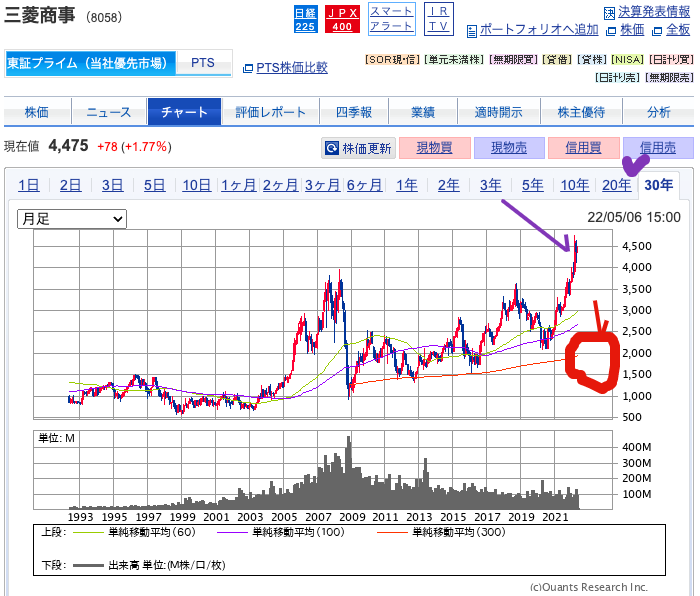Select the 10年 chart period
The height and width of the screenshot is (596, 700).
coord(575,185)
